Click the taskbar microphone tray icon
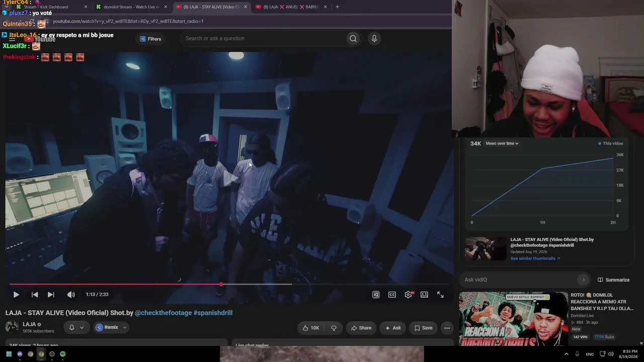 577,354
